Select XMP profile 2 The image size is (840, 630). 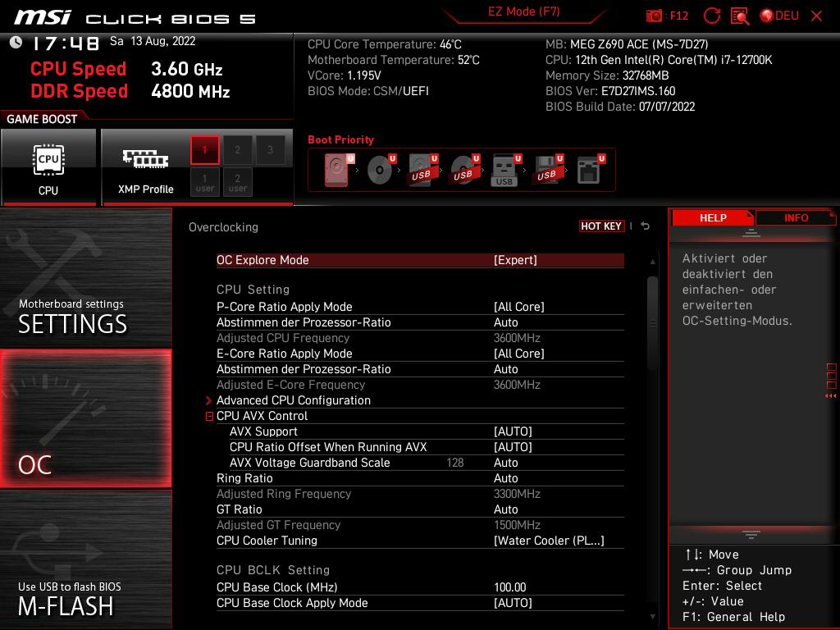[237, 150]
